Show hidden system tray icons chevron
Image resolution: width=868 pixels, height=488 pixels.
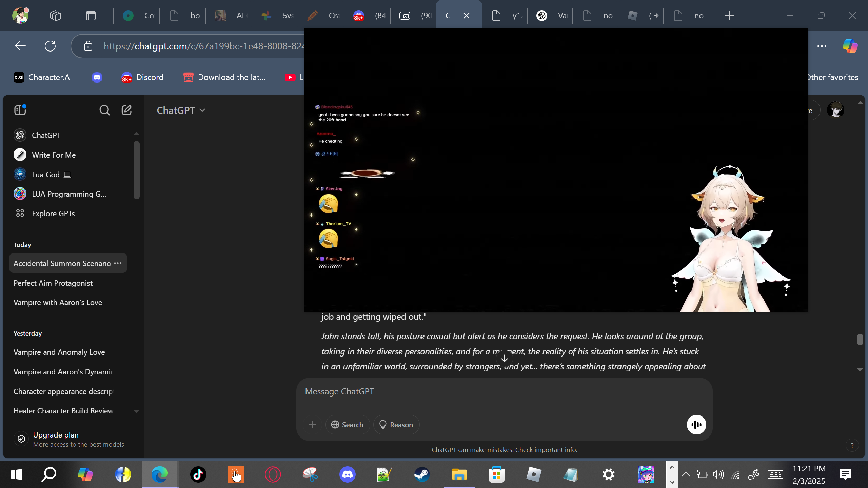pyautogui.click(x=686, y=474)
